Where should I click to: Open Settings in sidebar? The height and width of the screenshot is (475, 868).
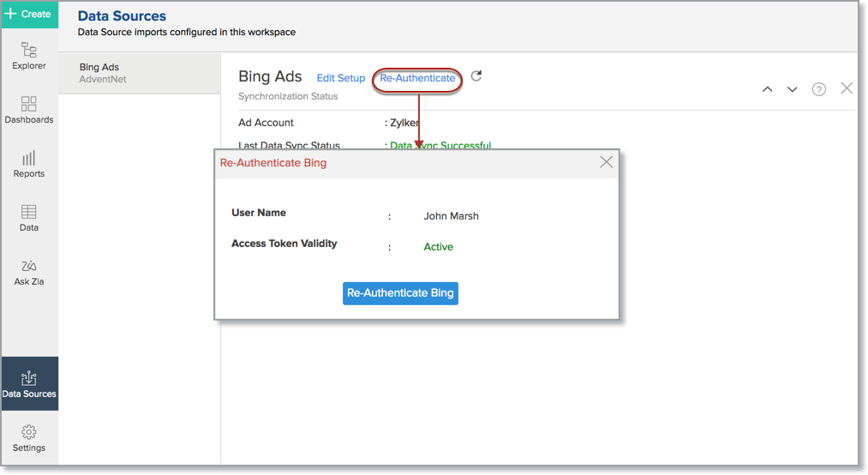click(29, 438)
